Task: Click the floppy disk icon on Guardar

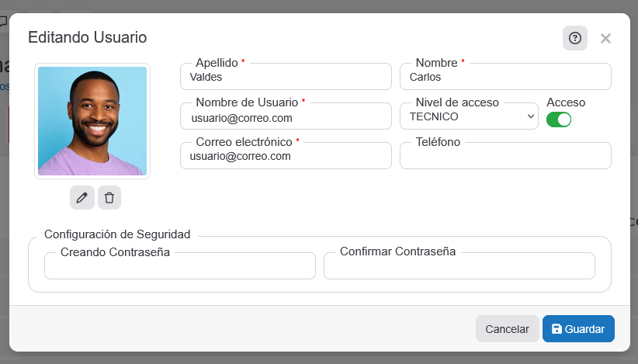Action: tap(557, 329)
